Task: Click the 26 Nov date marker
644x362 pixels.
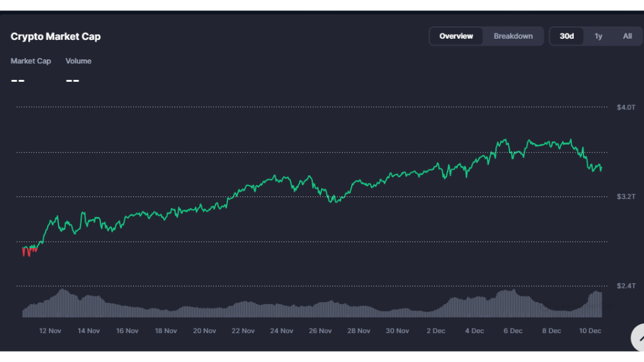Action: 320,331
